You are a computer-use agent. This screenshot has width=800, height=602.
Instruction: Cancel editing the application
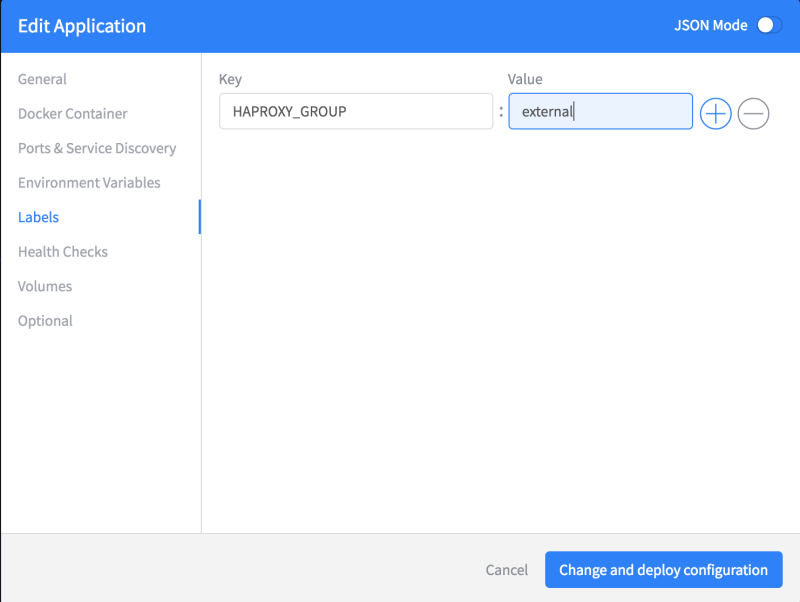pyautogui.click(x=506, y=570)
